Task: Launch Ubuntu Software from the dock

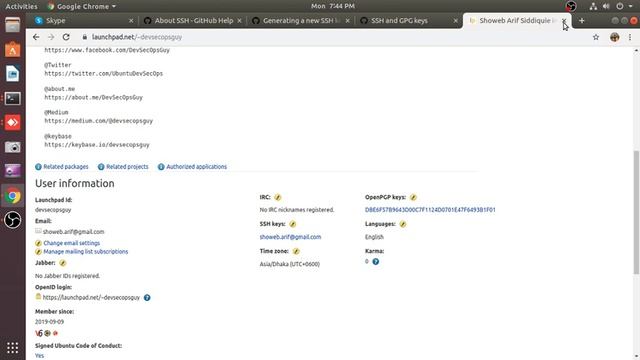Action: [x=12, y=50]
